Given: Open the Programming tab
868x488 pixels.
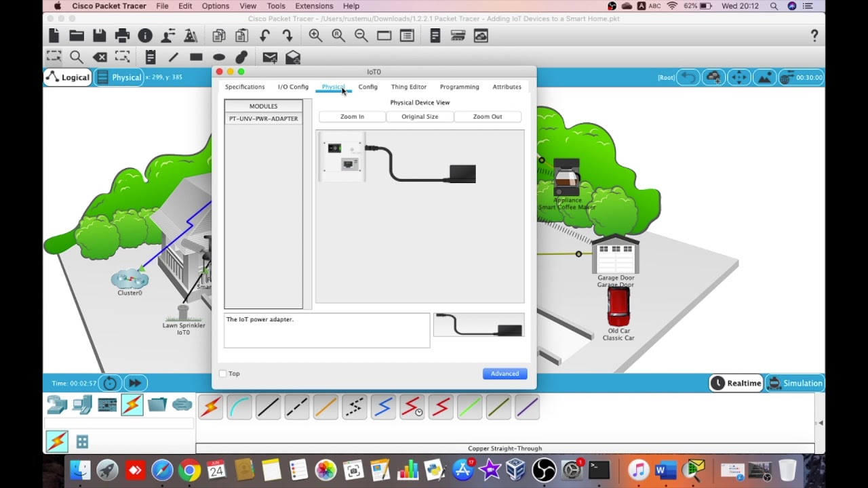Looking at the screenshot, I should tap(459, 87).
